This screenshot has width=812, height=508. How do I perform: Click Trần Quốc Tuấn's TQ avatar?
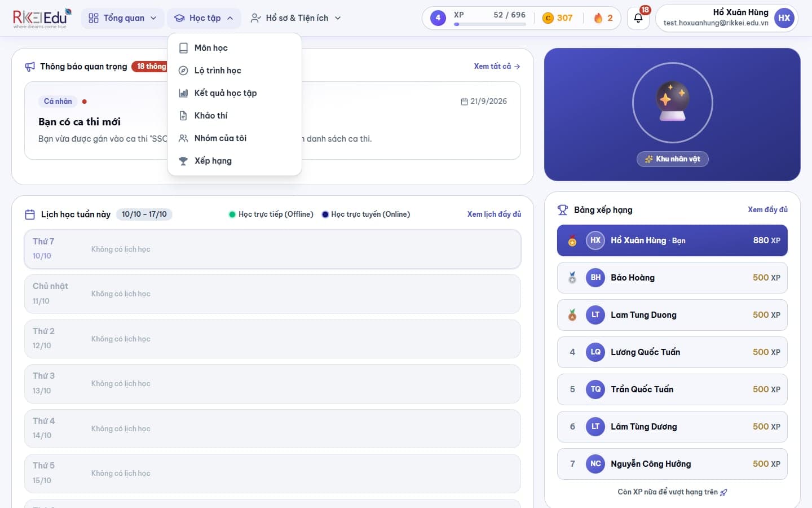595,389
